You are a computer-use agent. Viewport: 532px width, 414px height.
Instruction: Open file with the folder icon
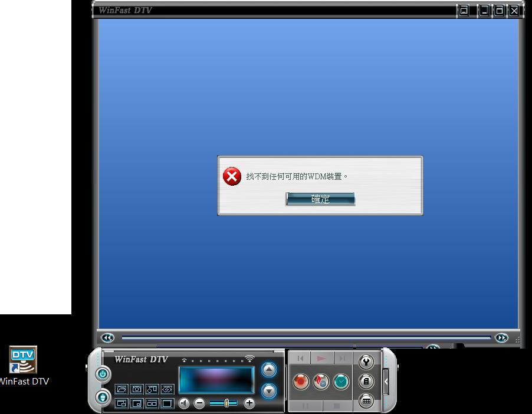121,389
